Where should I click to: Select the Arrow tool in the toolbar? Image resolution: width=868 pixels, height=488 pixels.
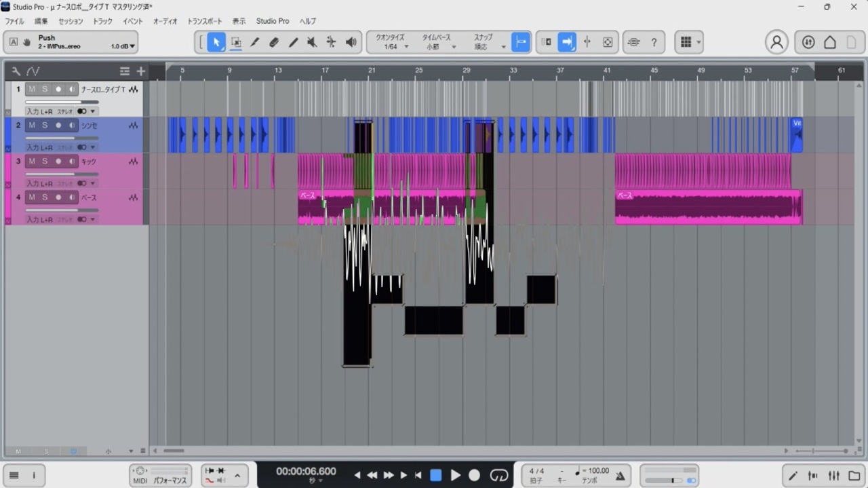(x=216, y=42)
